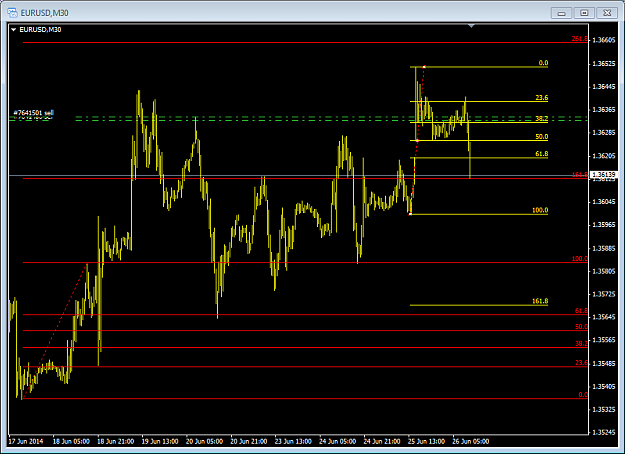
Task: Click the chart shift triangle marker at top
Action: [471, 26]
